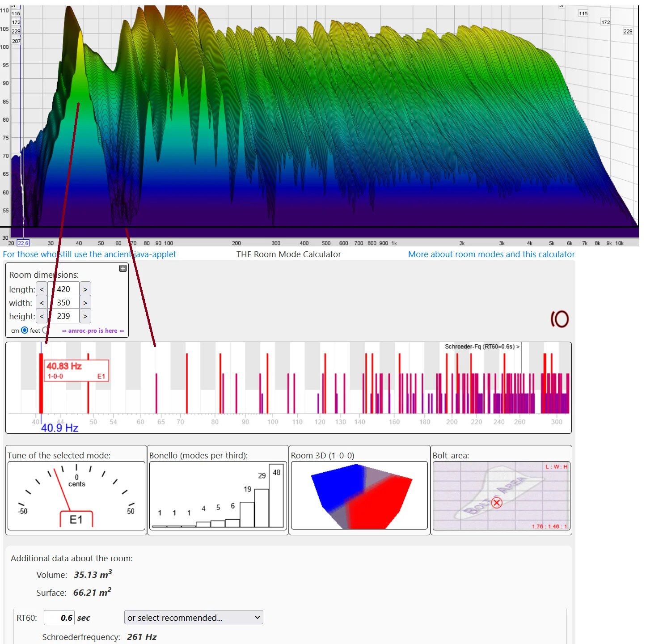Increase the room length value
The height and width of the screenshot is (644, 663).
[85, 289]
